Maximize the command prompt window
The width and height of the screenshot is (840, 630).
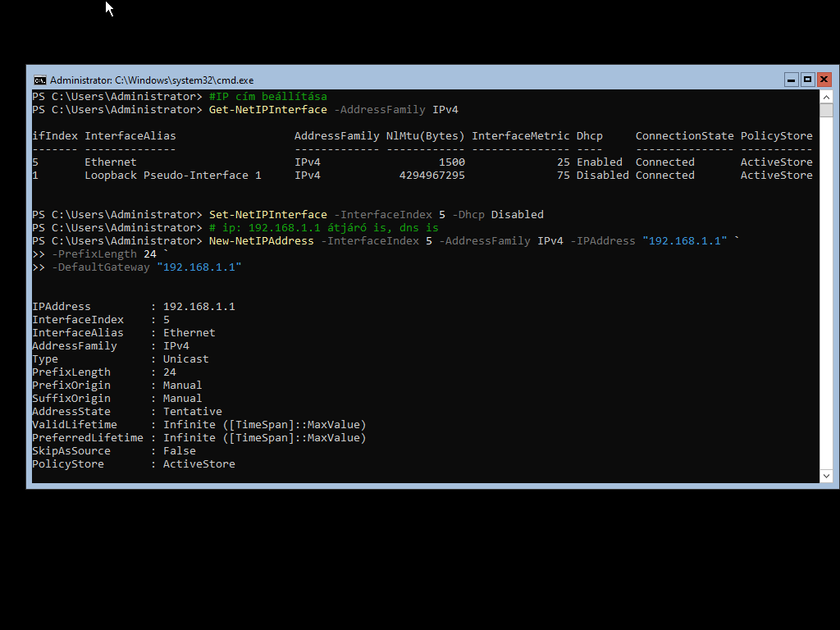click(x=807, y=80)
